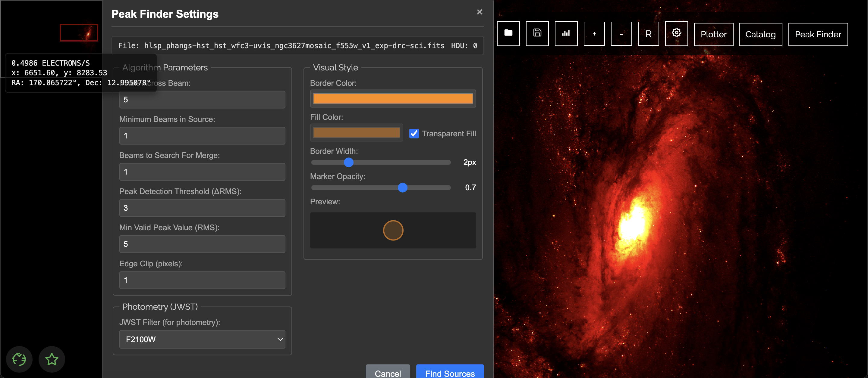Zoom out with the - toolbar icon
The width and height of the screenshot is (868, 378).
coord(621,34)
